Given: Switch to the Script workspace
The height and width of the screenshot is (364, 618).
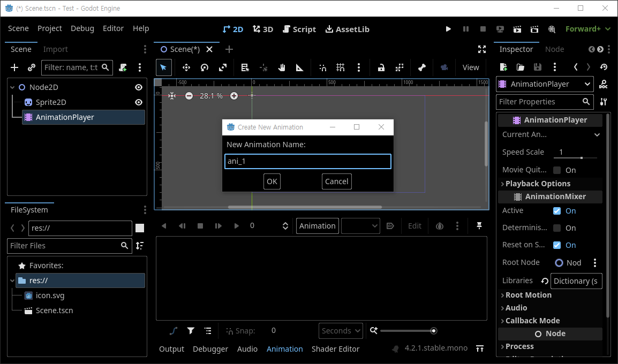Looking at the screenshot, I should (x=299, y=29).
